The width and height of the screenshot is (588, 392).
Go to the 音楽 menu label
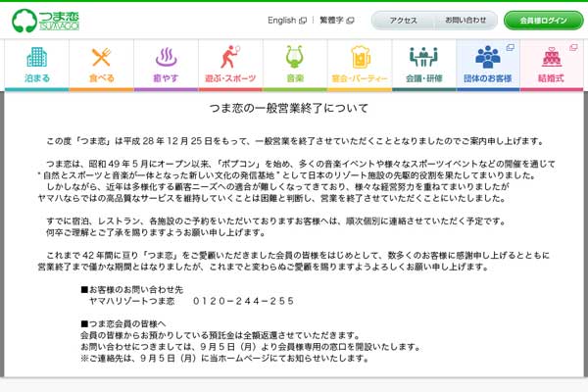[295, 78]
